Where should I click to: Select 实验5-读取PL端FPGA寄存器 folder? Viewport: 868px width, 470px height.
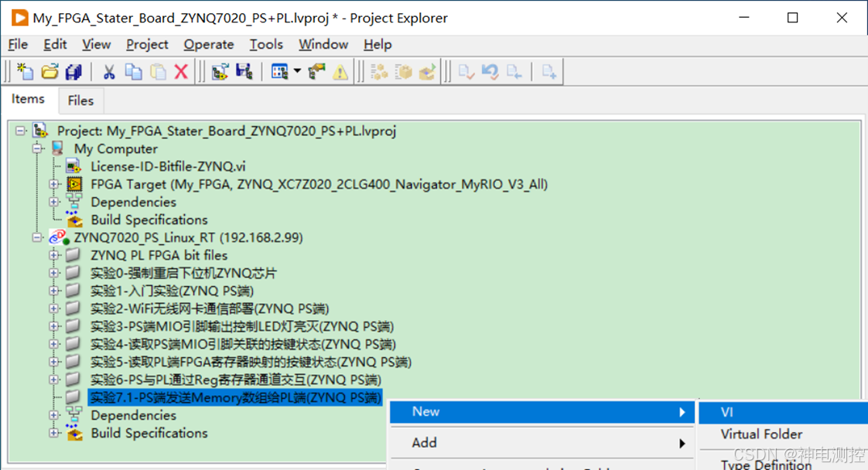point(251,363)
